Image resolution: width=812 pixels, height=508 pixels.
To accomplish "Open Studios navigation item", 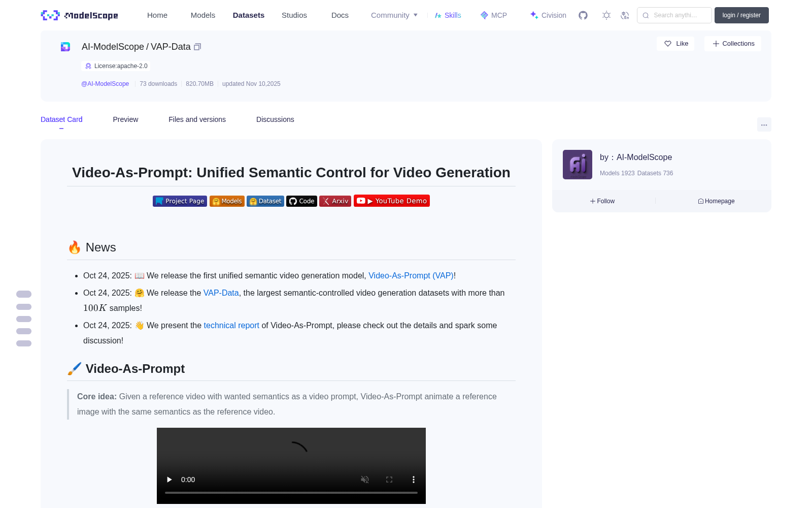I will (294, 15).
